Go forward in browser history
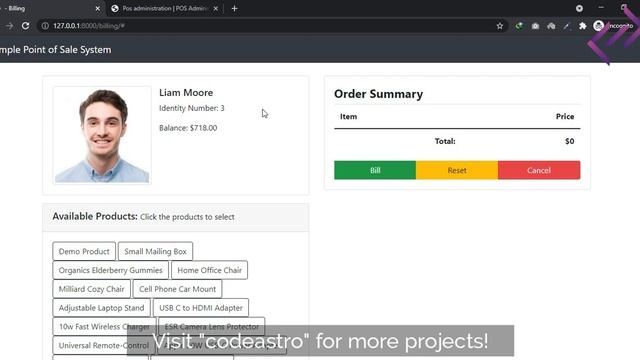 click(9, 26)
